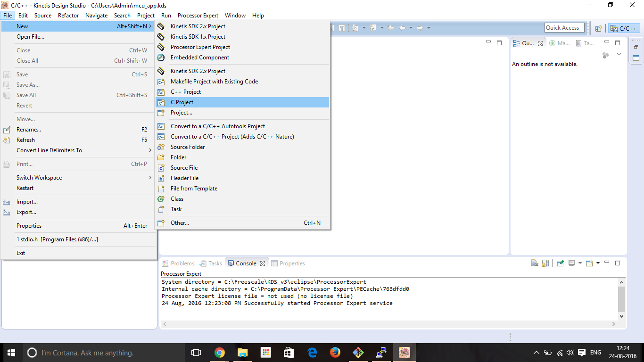Open Google Chrome from the taskbar
This screenshot has height=362, width=644.
coord(219,353)
